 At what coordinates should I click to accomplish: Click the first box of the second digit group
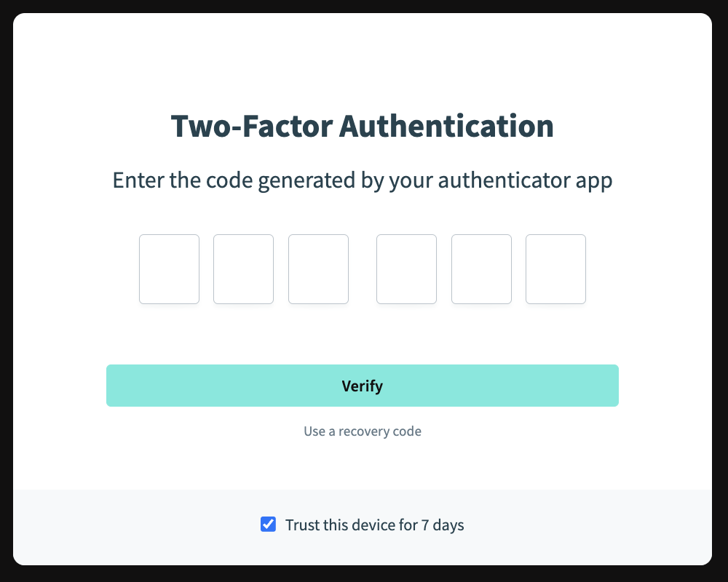pos(406,269)
